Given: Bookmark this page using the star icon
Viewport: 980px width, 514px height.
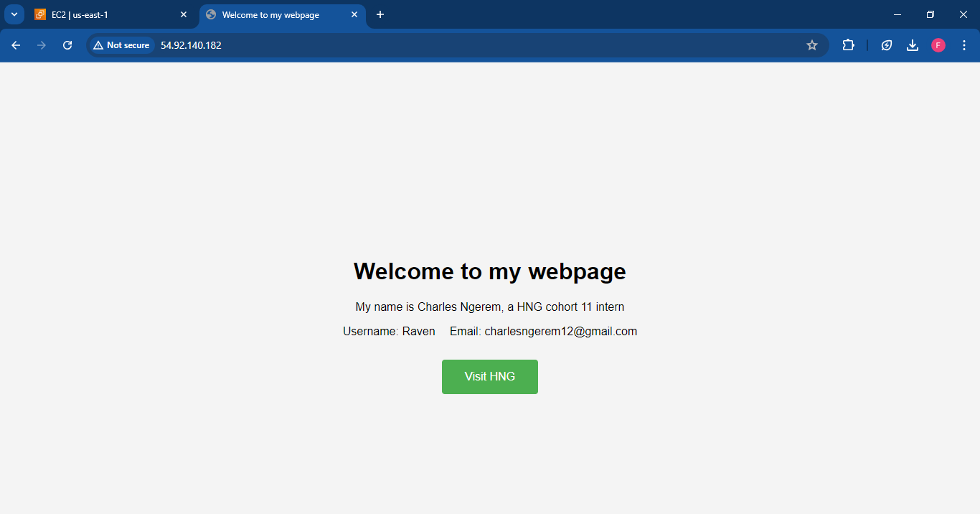Looking at the screenshot, I should (x=811, y=45).
